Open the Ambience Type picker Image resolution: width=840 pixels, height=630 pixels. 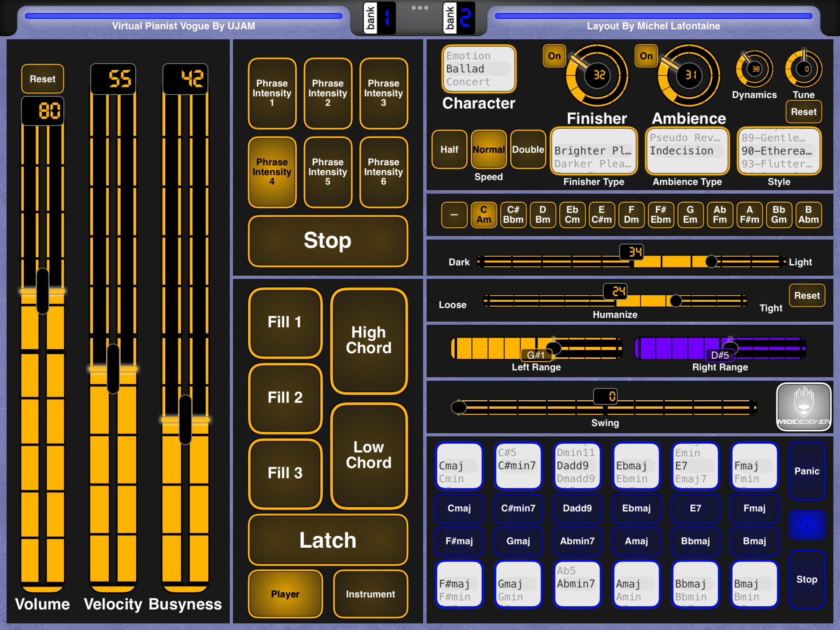687,151
